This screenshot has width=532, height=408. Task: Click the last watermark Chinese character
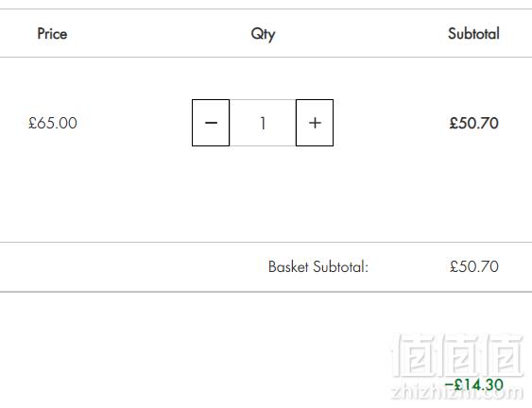503,355
